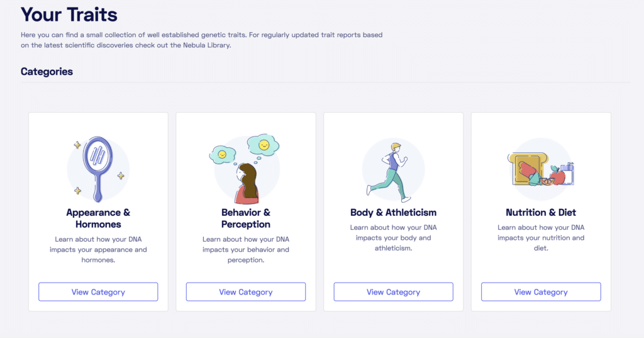The image size is (644, 338).
Task: Select View Category under Body & Athleticism
Action: coord(394,292)
